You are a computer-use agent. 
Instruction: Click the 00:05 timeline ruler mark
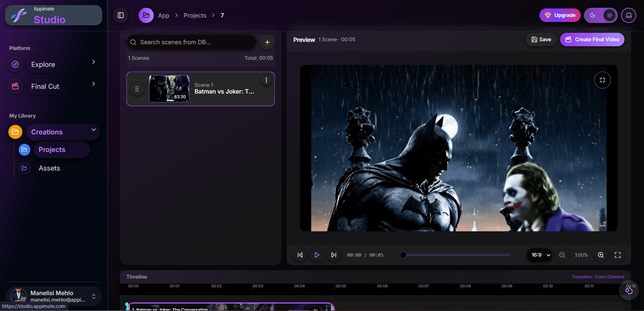(341, 286)
